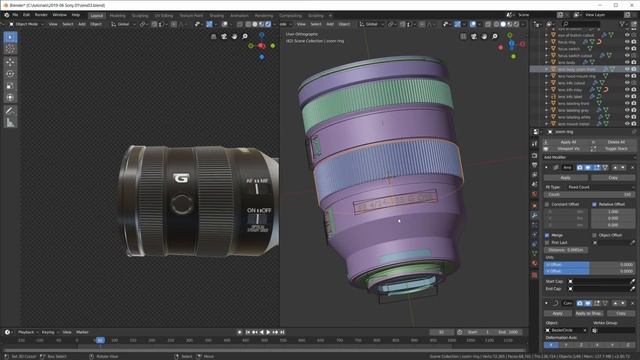This screenshot has height=360, width=640.
Task: Select the Rotate tool in left toolbar
Action: 10,74
